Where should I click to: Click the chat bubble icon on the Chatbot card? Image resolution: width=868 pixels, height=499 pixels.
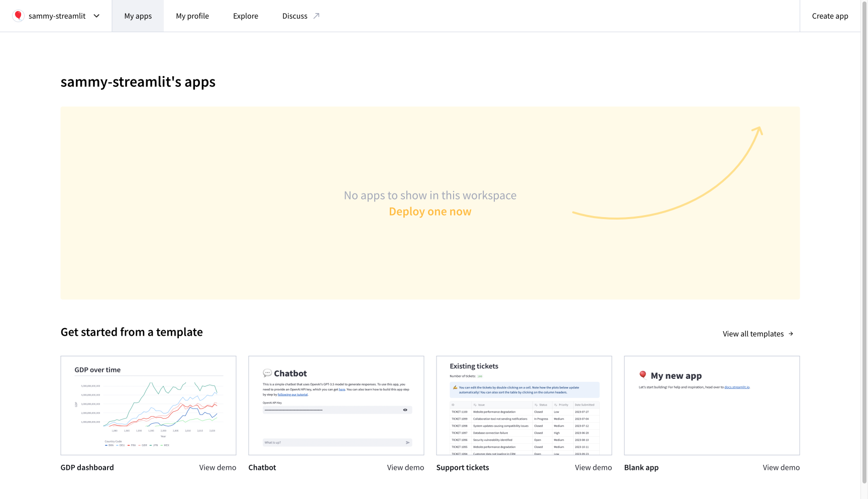[268, 373]
